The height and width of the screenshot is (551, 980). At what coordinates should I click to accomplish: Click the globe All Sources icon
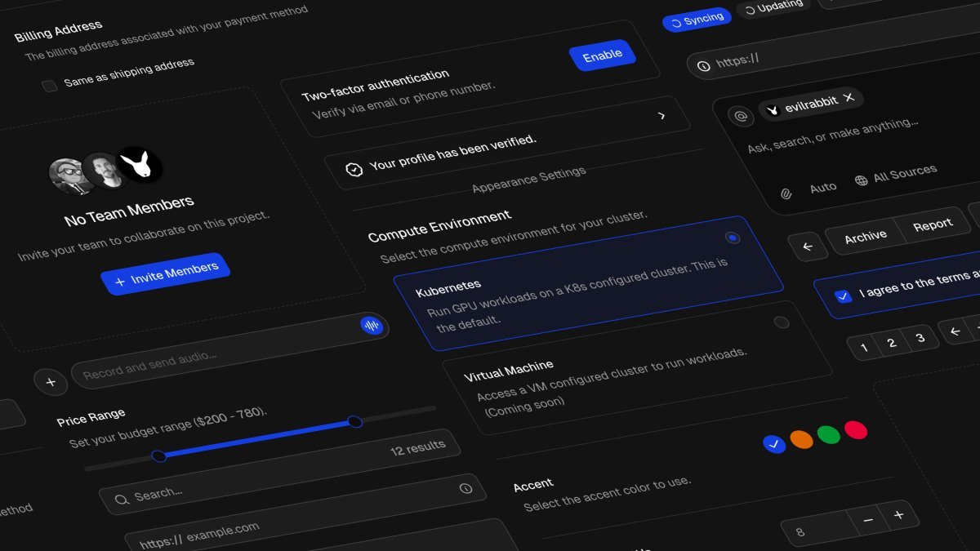[x=861, y=180]
